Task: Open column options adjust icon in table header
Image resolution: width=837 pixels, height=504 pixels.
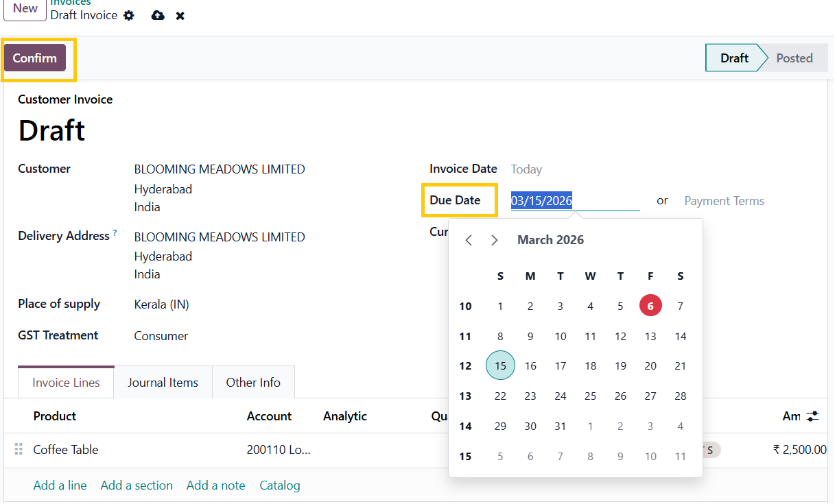Action: [813, 416]
